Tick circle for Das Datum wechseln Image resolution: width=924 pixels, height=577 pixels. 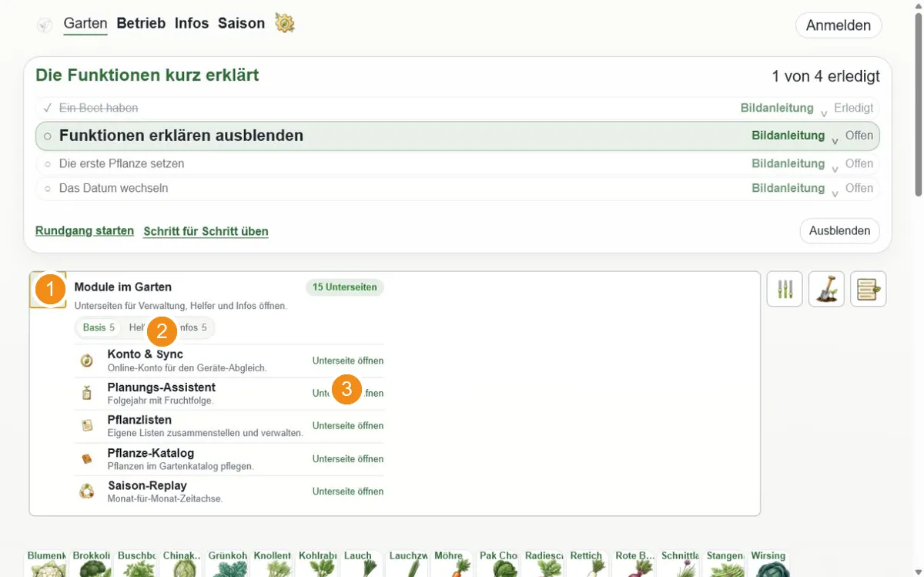coord(47,188)
